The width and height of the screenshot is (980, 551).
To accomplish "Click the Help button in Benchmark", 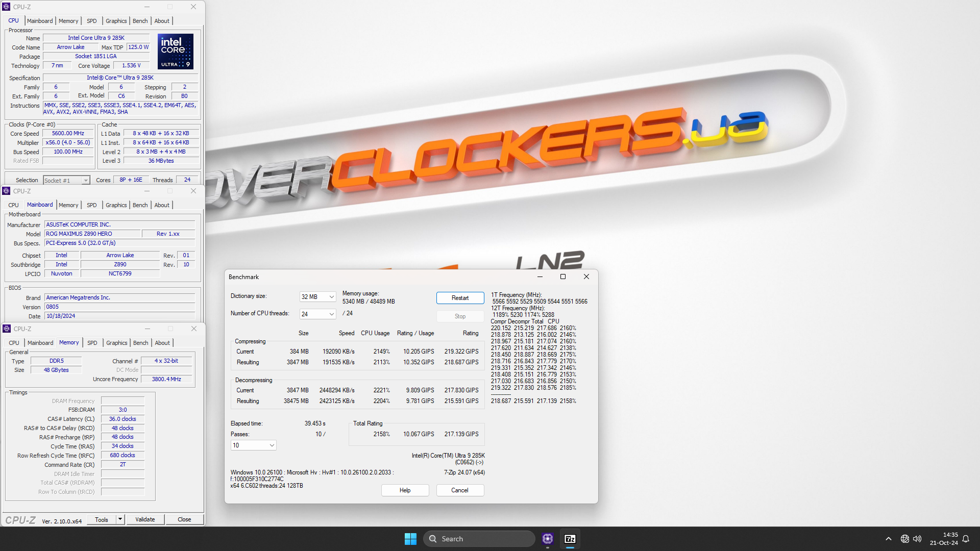I will (x=405, y=490).
